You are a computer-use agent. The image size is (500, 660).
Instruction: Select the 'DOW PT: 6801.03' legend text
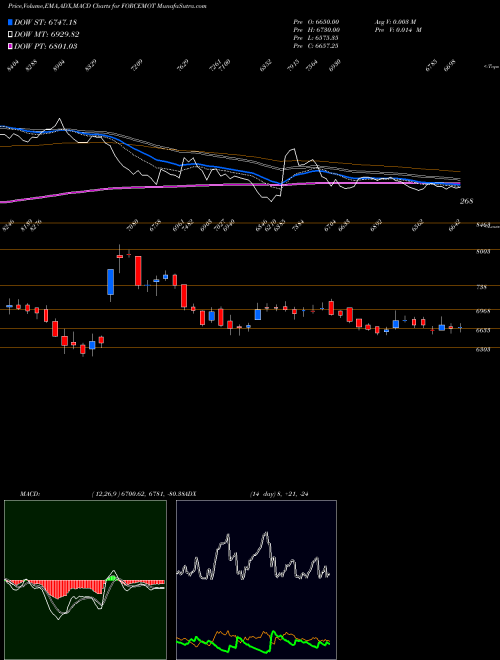coord(46,46)
